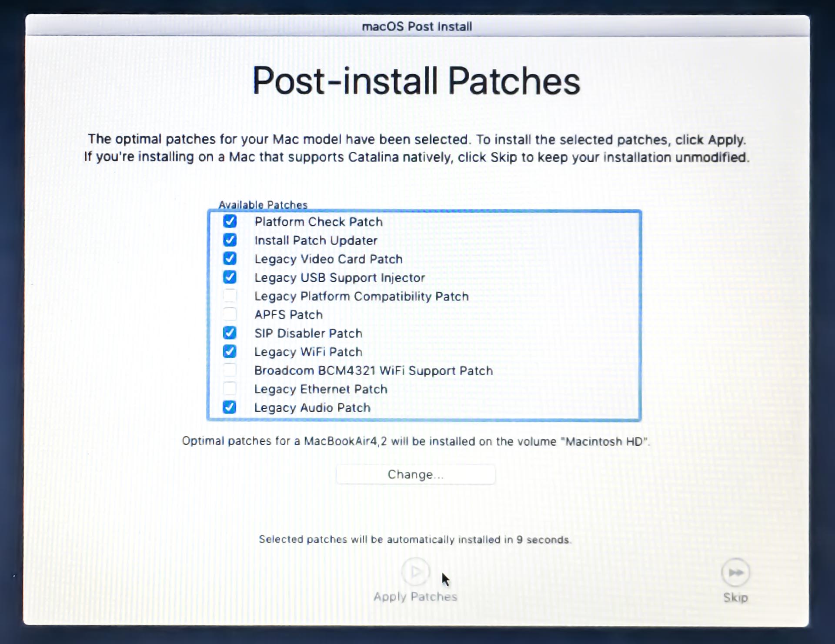Uncheck Install Patch Updater checkbox
The width and height of the screenshot is (835, 644).
[230, 240]
